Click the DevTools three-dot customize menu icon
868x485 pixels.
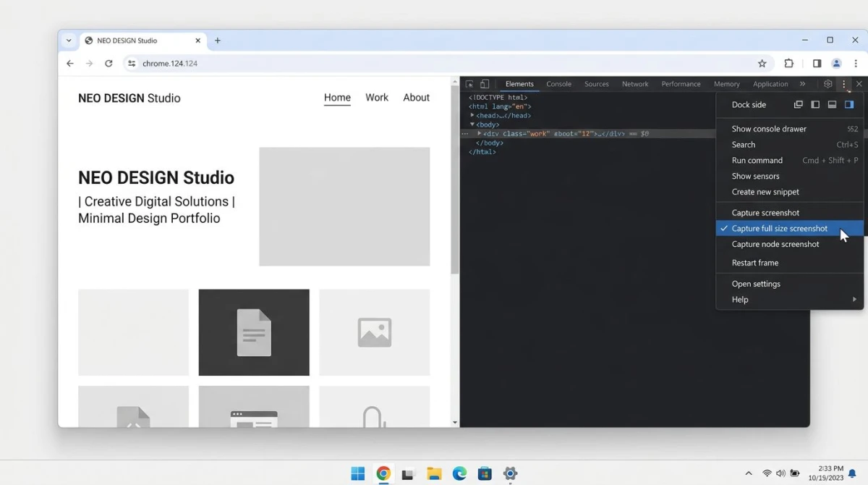[843, 84]
